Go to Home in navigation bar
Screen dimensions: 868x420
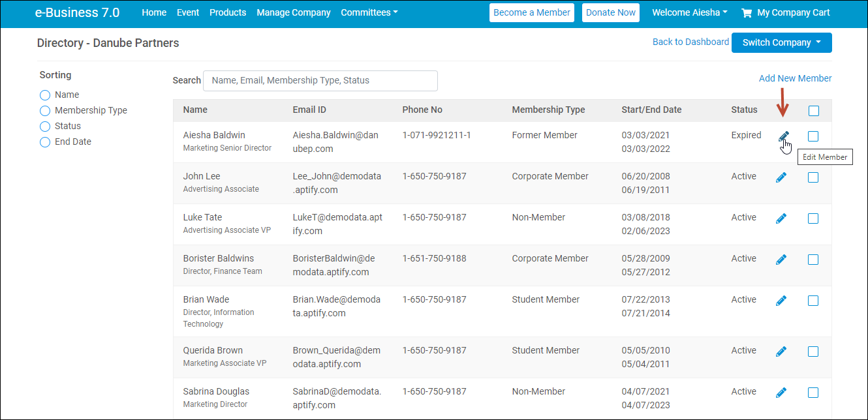coord(154,12)
